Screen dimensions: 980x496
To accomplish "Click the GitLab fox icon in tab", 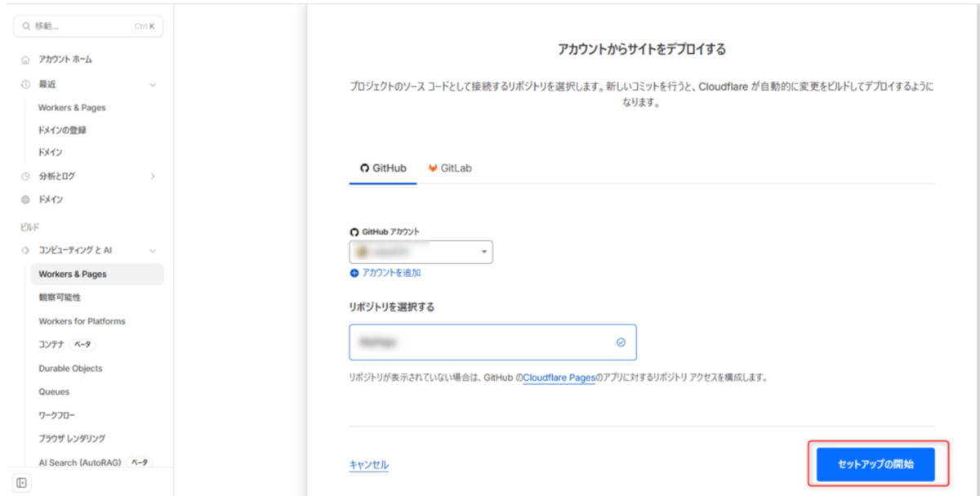I will click(433, 168).
